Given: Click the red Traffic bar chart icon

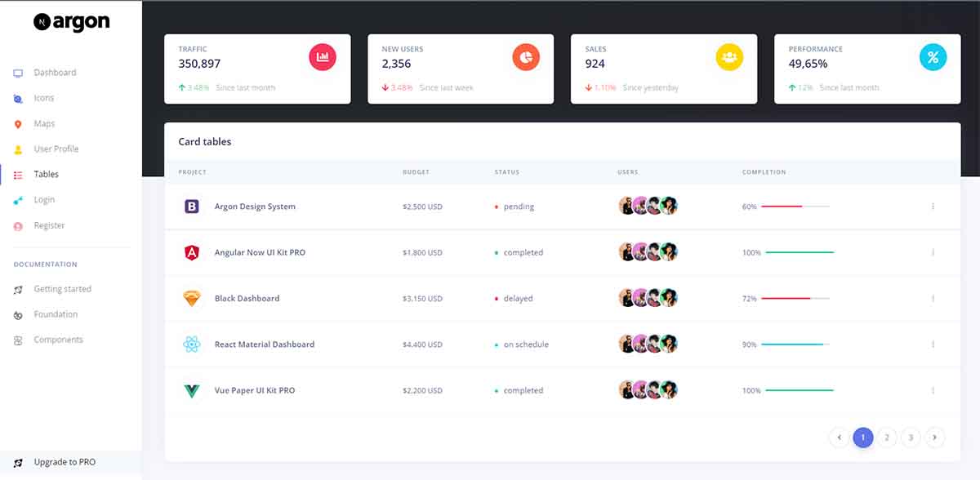Looking at the screenshot, I should 323,57.
